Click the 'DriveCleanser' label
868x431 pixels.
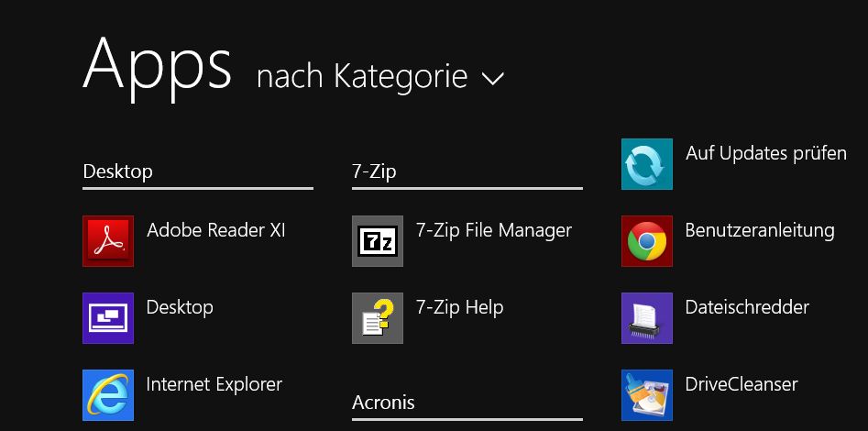click(x=742, y=384)
